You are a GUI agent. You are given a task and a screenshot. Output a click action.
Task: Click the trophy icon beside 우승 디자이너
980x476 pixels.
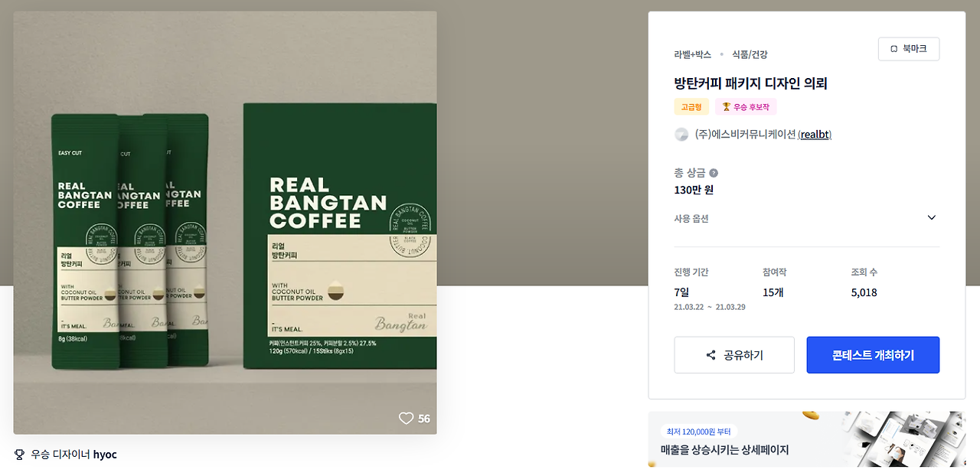[20, 455]
